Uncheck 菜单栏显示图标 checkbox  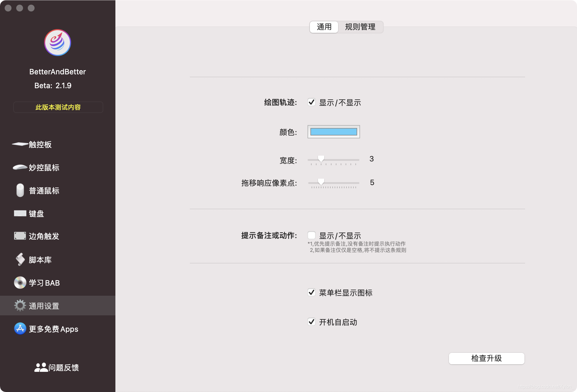(312, 293)
